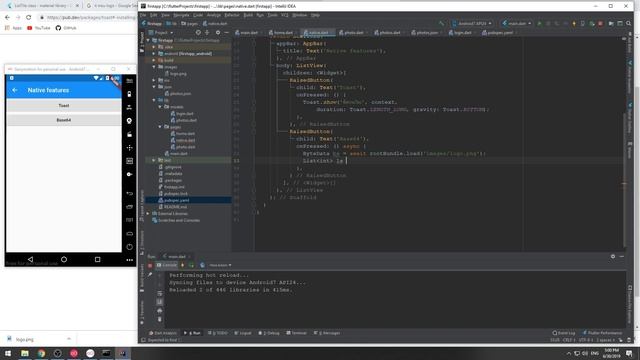Tap the Base64 button in the emulator app
The image size is (640, 360).
(x=64, y=120)
